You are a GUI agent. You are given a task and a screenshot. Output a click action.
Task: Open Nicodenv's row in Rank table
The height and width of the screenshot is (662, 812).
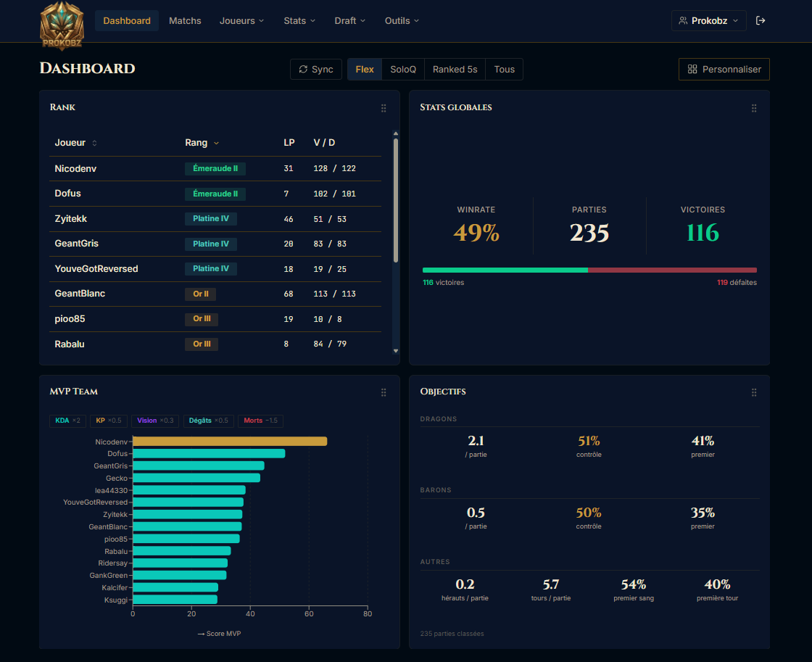(215, 168)
